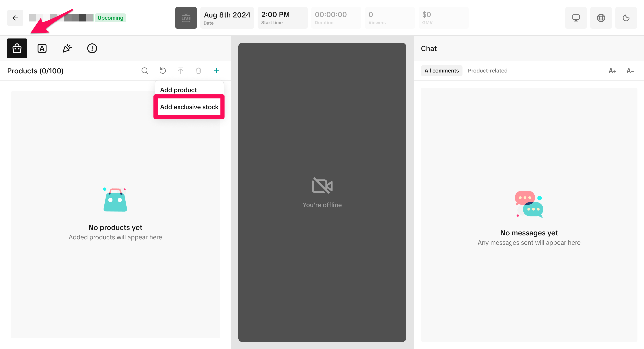Collapse the plus add menu
Screen dimensions: 644x349
(x=216, y=71)
